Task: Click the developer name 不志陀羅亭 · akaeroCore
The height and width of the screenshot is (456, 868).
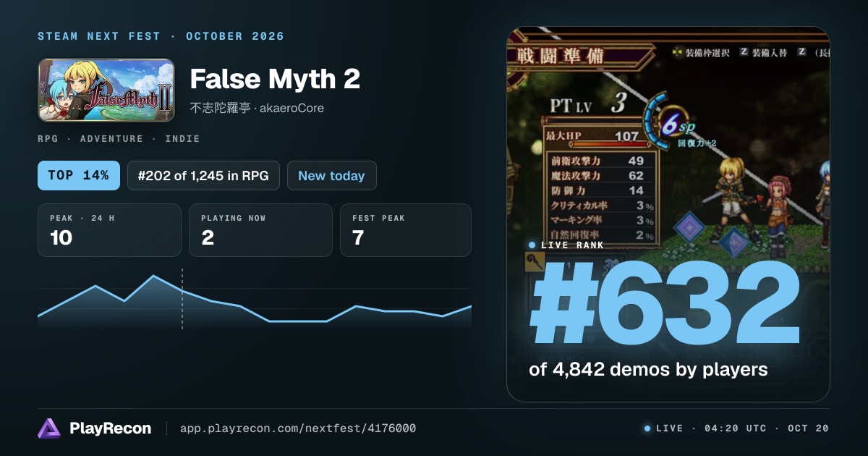Action: pyautogui.click(x=257, y=108)
